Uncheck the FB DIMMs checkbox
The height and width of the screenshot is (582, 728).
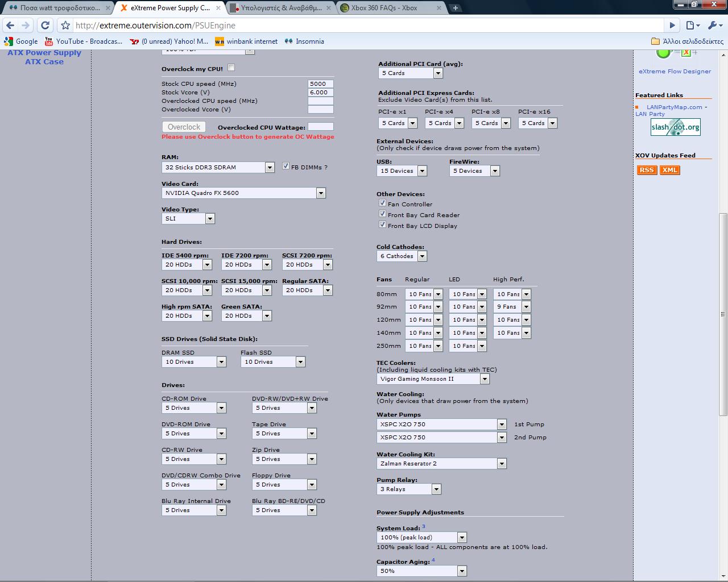(286, 166)
